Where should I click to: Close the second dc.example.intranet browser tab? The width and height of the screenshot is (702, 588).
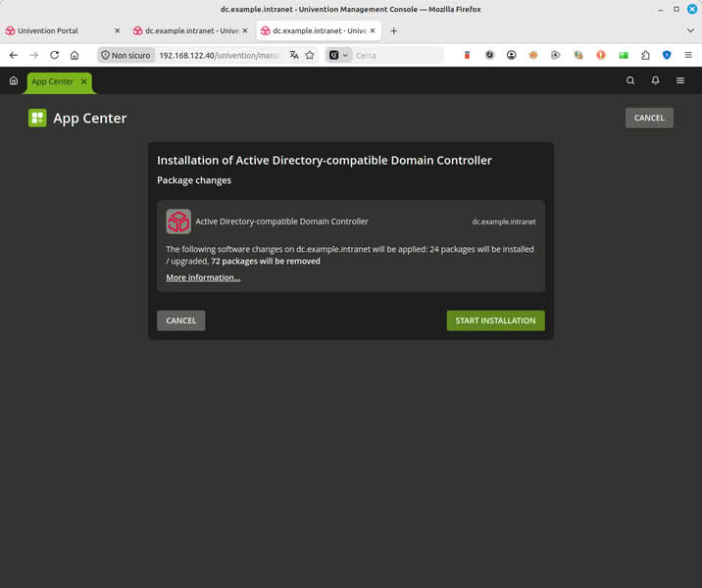245,31
